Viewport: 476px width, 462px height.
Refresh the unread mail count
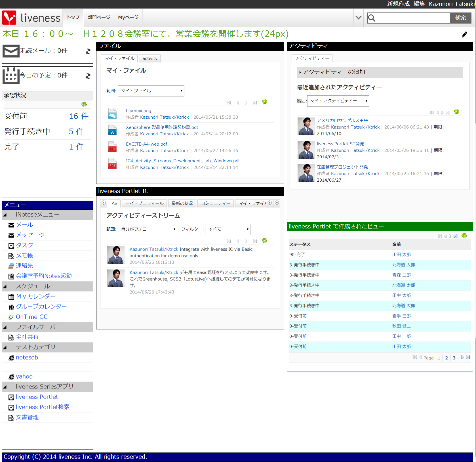pyautogui.click(x=88, y=51)
